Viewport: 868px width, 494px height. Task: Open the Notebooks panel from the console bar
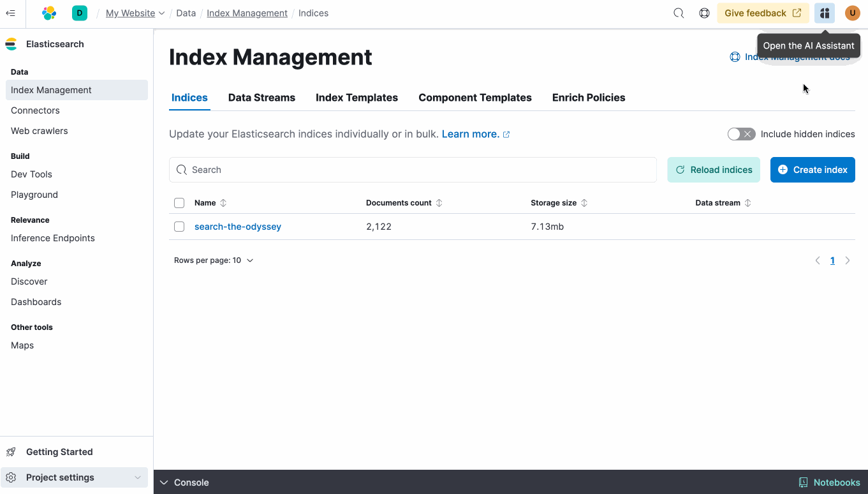click(829, 482)
